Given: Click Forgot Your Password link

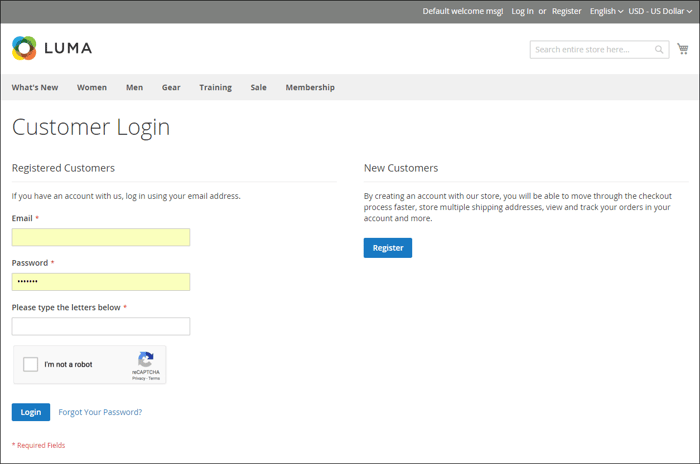Looking at the screenshot, I should point(100,412).
